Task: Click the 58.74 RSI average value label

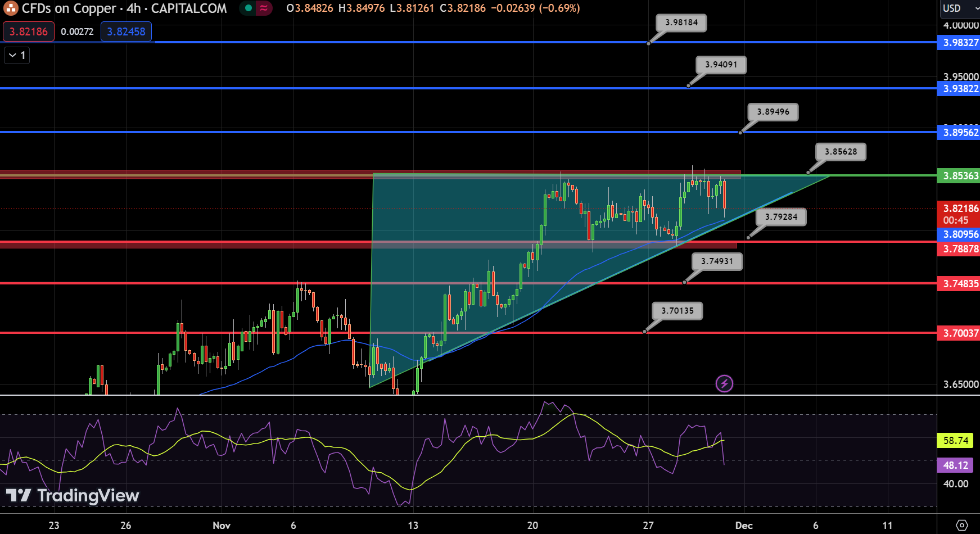Action: 955,441
